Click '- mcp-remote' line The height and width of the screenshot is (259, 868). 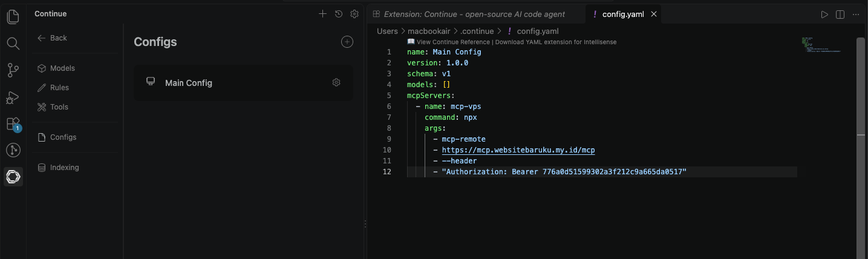460,139
